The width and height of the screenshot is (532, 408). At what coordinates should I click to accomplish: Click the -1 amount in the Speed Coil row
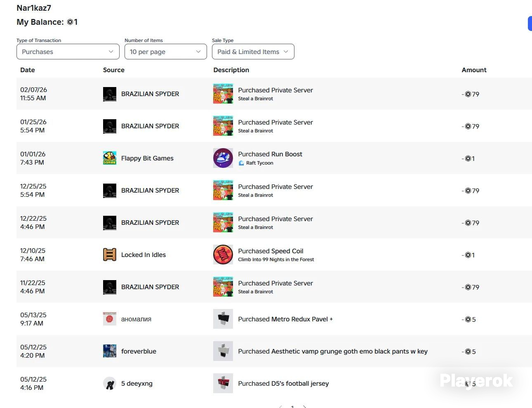pyautogui.click(x=468, y=255)
